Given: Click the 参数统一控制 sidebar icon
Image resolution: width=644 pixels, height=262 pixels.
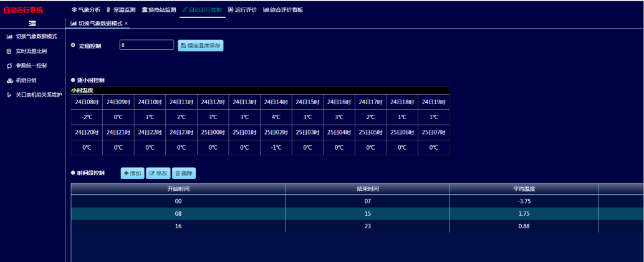Looking at the screenshot, I should point(9,65).
